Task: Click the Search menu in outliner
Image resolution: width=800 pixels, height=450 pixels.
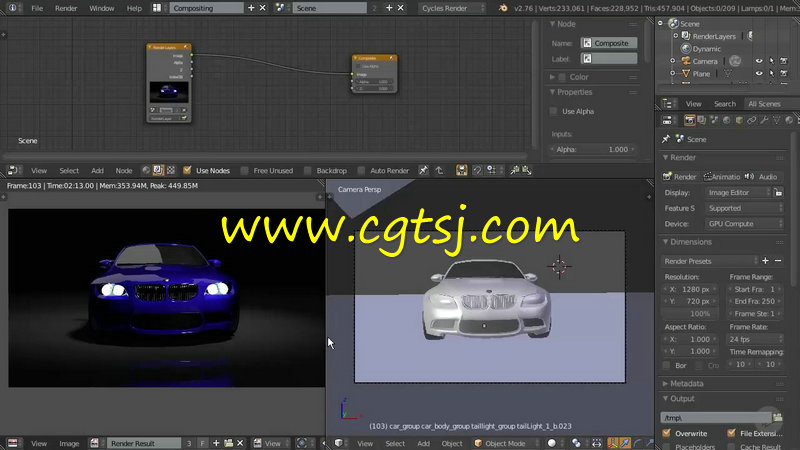Action: (724, 104)
